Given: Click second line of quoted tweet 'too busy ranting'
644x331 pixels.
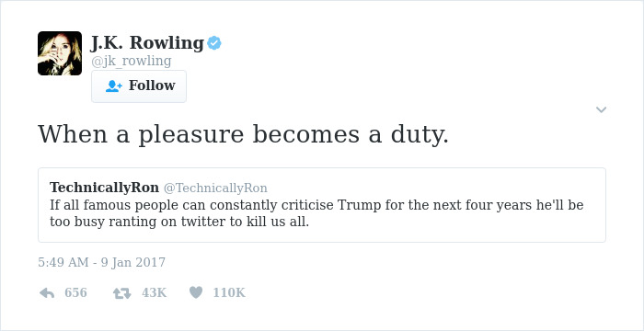Looking at the screenshot, I should 179,222.
